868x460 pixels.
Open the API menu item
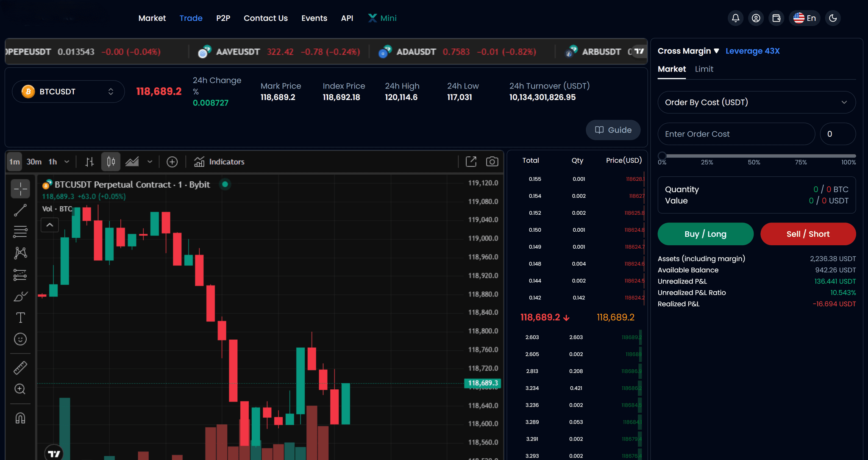(347, 18)
